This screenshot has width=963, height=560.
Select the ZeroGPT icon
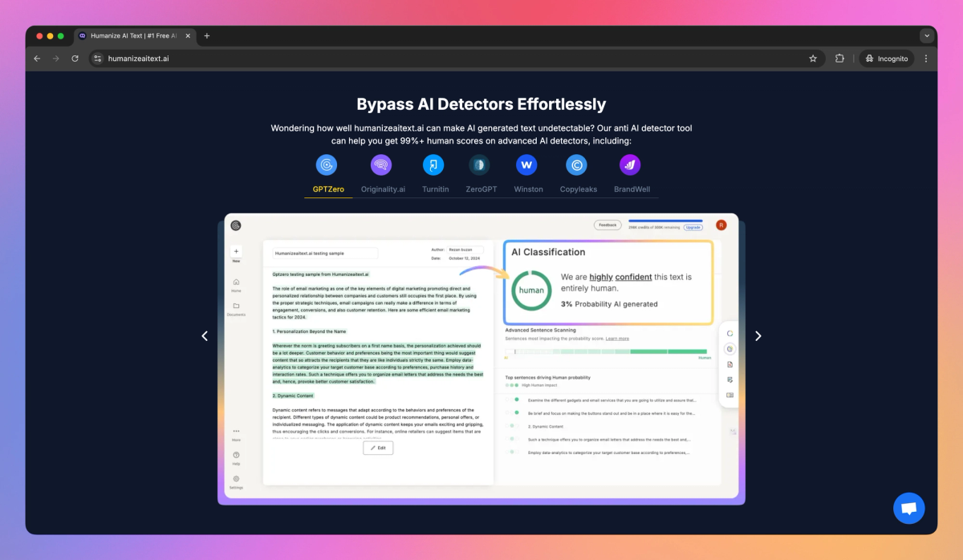point(479,165)
